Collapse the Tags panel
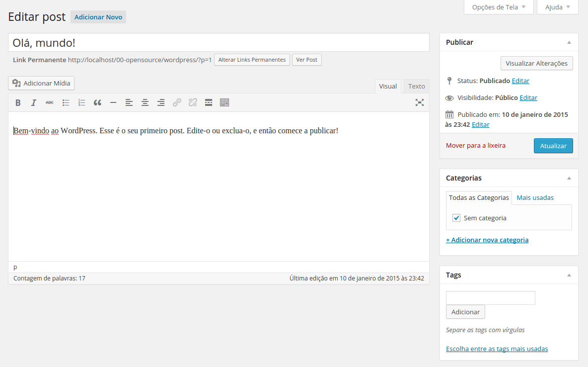Screen dimensions: 588x367 pos(569,275)
